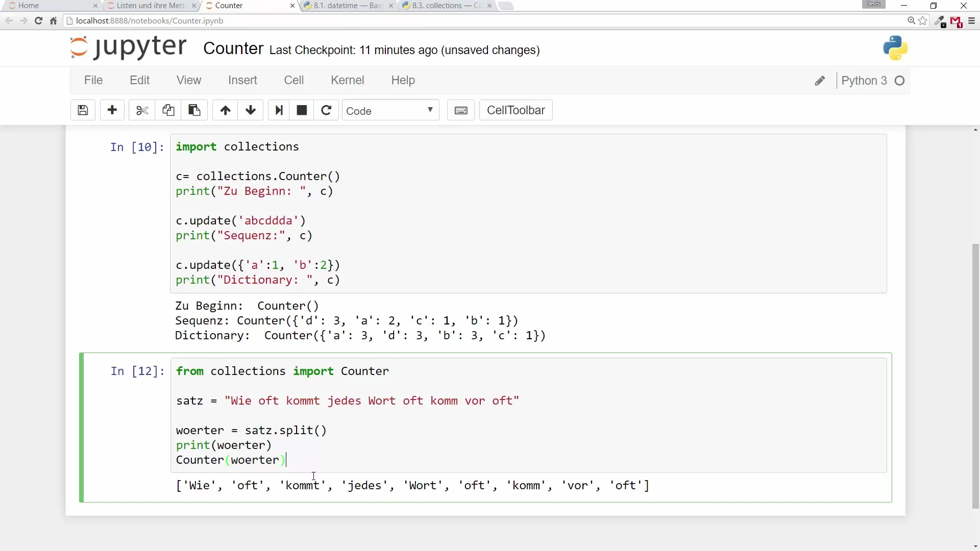Click the 'Zu Beginn: Counter()' output line
Viewport: 980px width, 551px height.
(247, 306)
